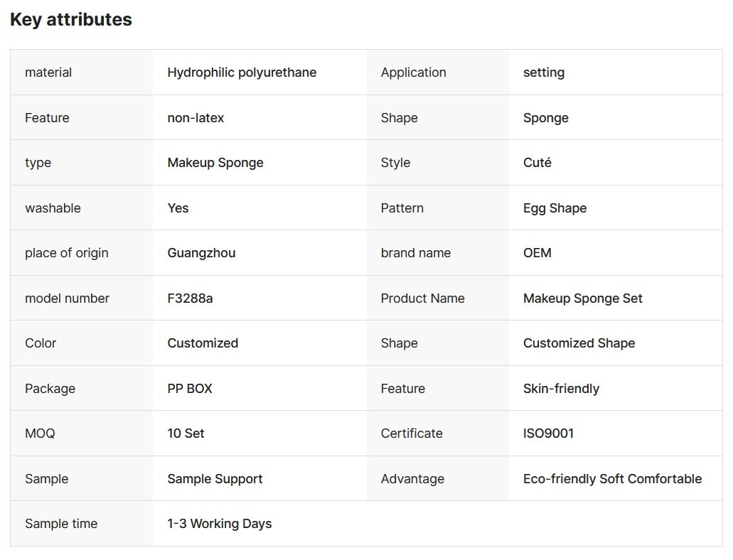733x560 pixels.
Task: Select the Cuté style value
Action: coord(537,163)
